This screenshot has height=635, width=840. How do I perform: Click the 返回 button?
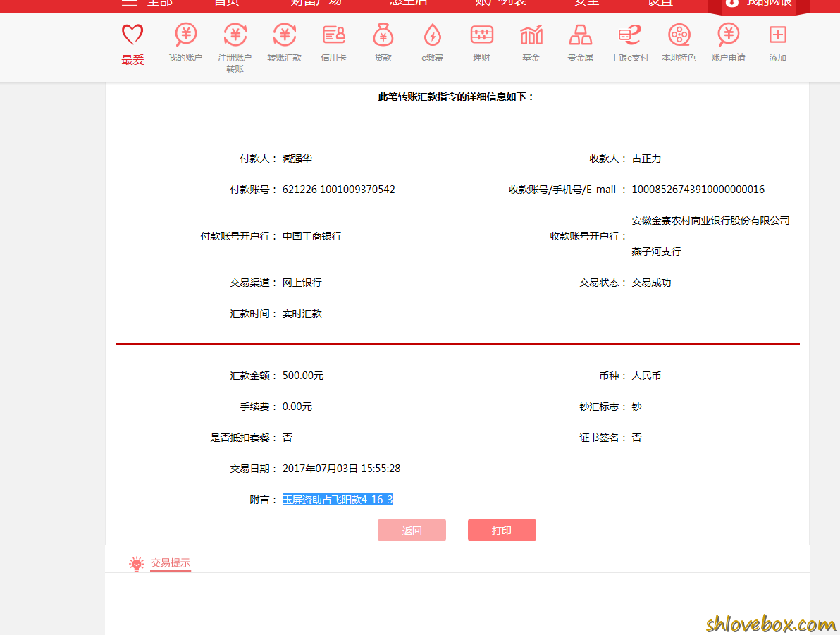click(x=412, y=530)
